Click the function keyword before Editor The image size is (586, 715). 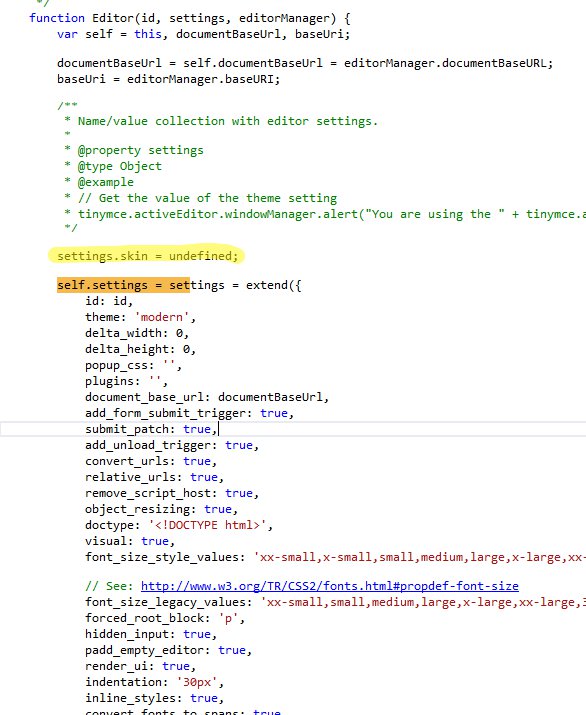(57, 18)
